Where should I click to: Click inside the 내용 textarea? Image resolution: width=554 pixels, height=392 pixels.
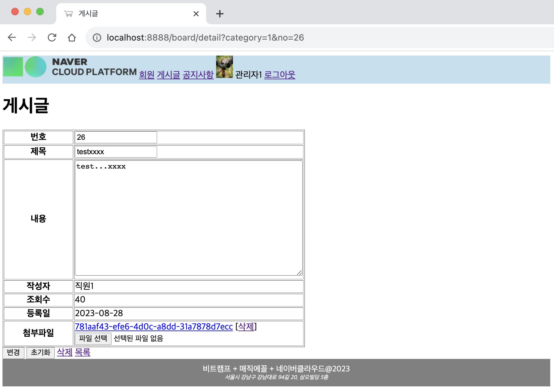coord(189,218)
